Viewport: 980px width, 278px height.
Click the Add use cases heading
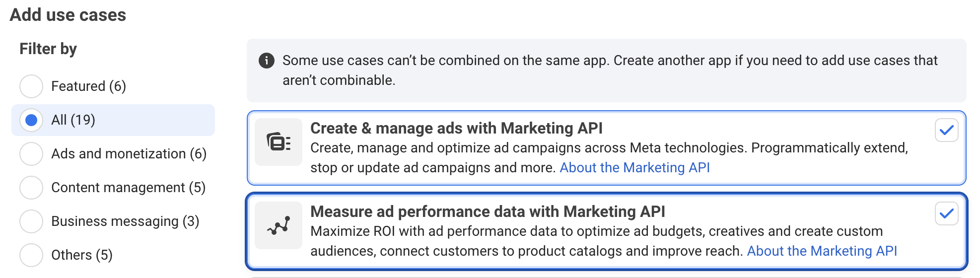pos(68,15)
